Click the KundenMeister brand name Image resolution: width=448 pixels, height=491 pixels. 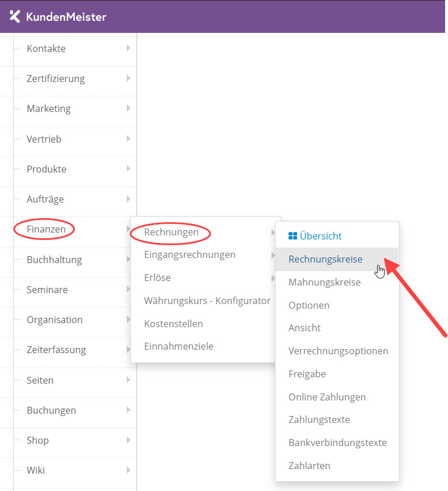point(66,17)
